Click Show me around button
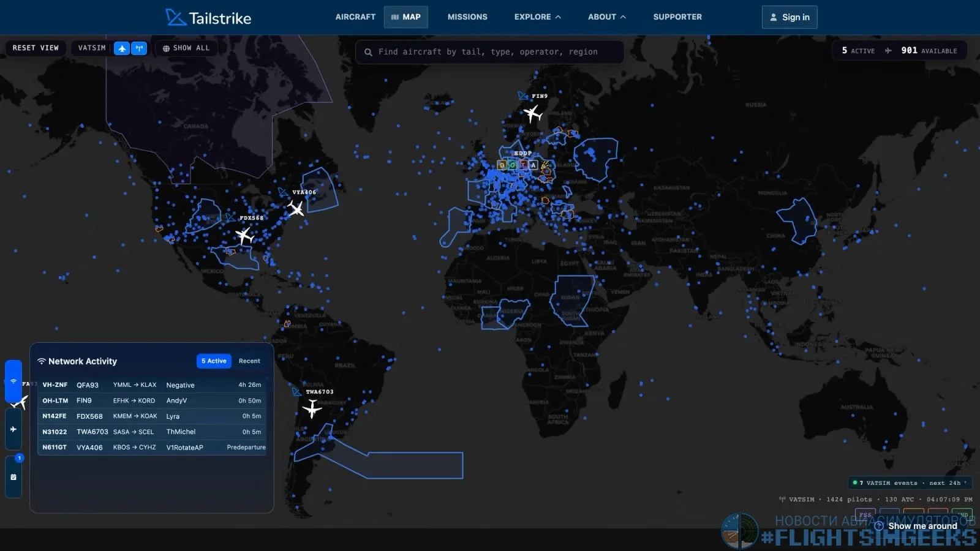 click(x=916, y=526)
